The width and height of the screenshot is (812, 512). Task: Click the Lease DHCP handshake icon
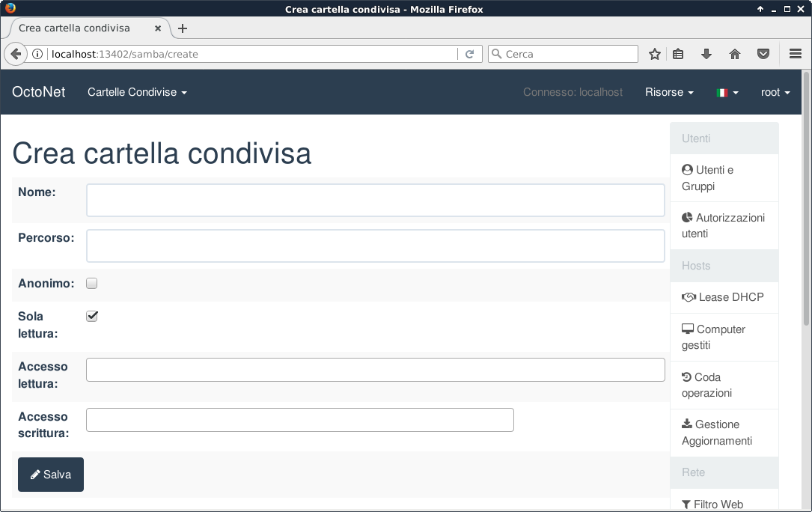coord(689,297)
